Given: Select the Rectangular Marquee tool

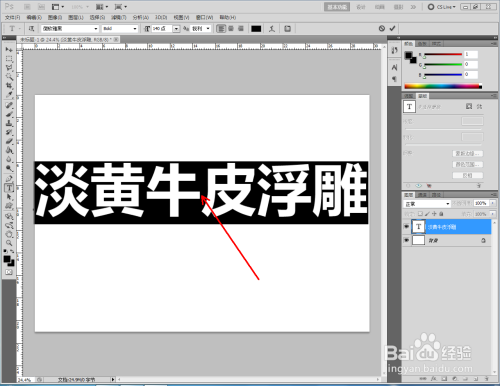Looking at the screenshot, I should [x=9, y=59].
